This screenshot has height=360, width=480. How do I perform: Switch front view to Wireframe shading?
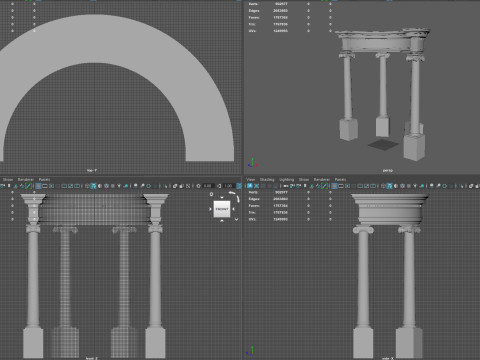pos(87,186)
